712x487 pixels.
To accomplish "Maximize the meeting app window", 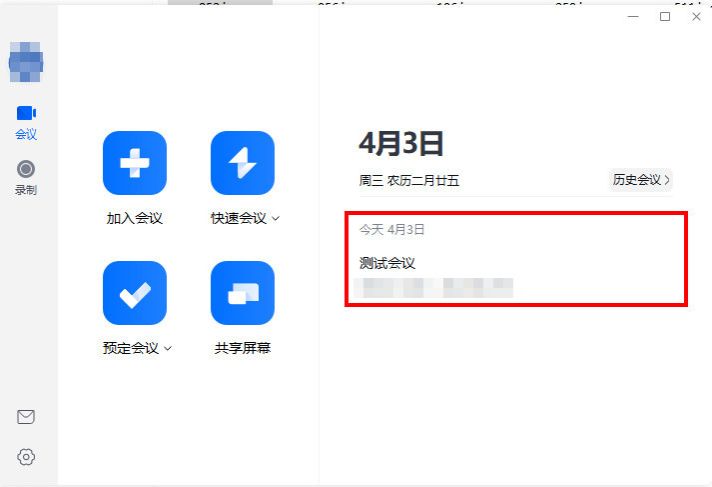I will pyautogui.click(x=665, y=17).
